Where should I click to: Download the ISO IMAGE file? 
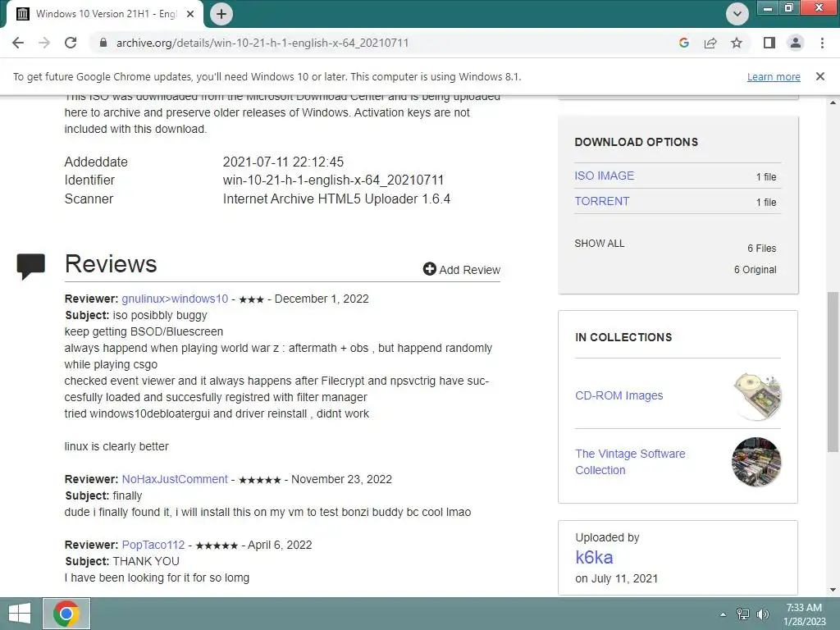(x=605, y=176)
